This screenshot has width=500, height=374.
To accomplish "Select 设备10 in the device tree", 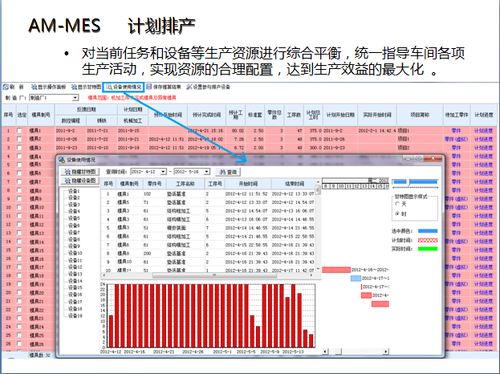I will tap(75, 253).
